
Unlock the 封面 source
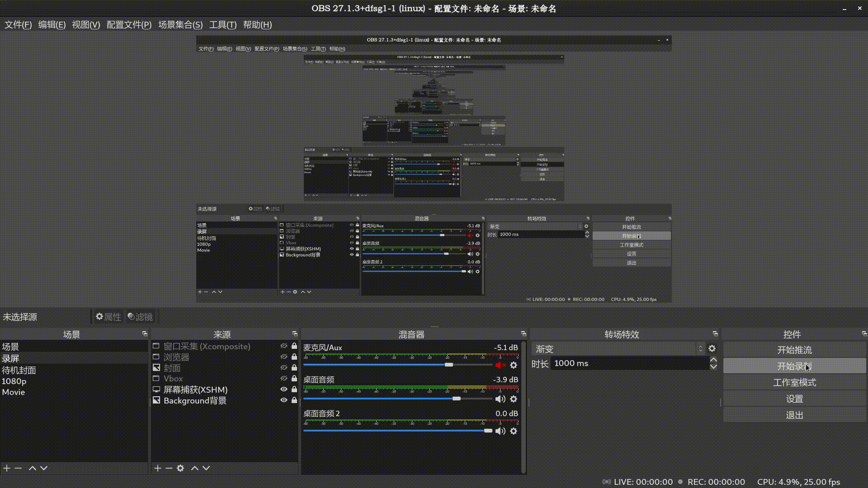(x=294, y=367)
